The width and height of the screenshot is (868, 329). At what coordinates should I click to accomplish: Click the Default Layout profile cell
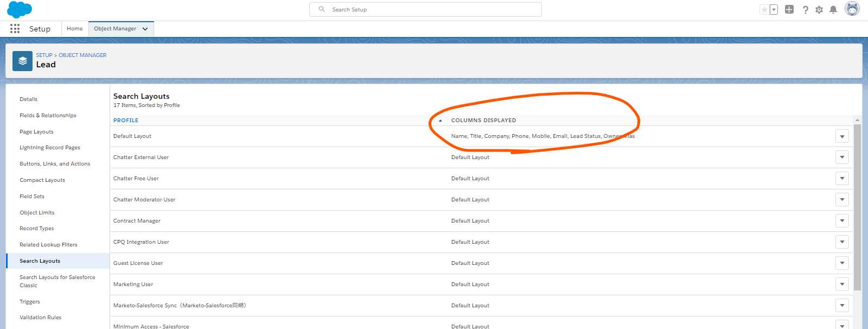[132, 136]
